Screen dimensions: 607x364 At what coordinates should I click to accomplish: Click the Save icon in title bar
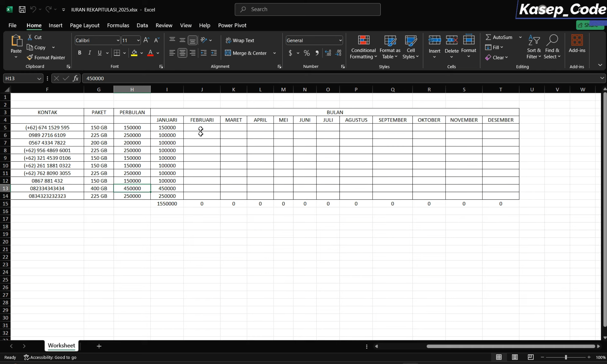(x=22, y=9)
